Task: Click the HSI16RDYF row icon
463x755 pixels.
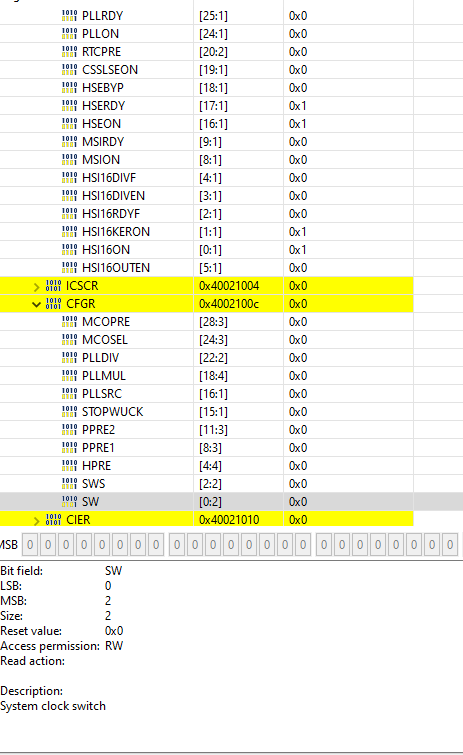Action: click(69, 214)
